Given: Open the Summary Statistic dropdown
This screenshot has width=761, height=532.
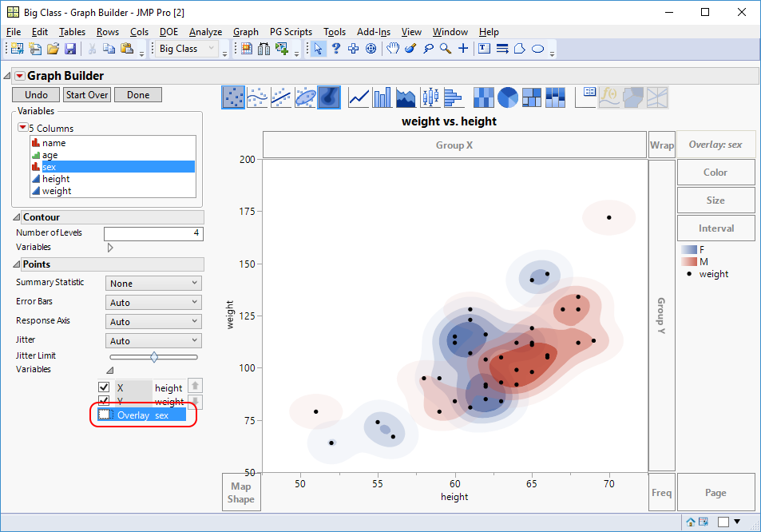Looking at the screenshot, I should 153,282.
